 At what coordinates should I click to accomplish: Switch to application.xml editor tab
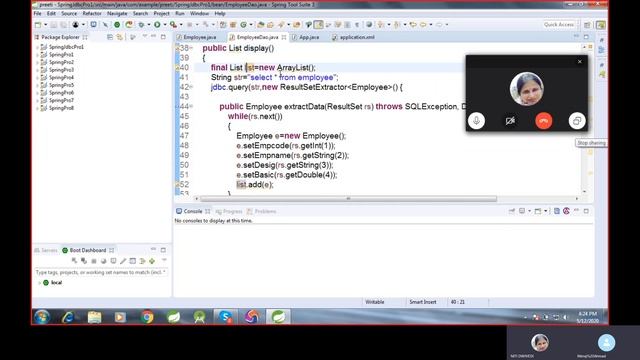tap(353, 37)
